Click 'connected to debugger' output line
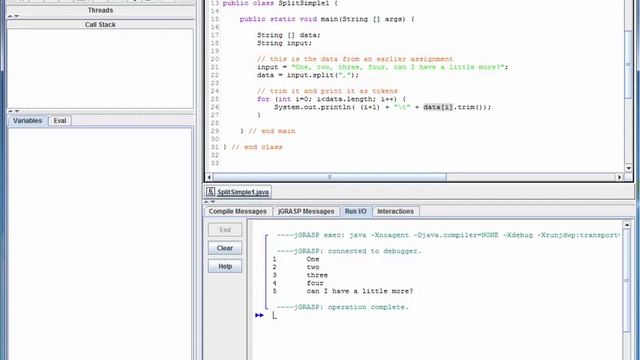 (x=349, y=251)
